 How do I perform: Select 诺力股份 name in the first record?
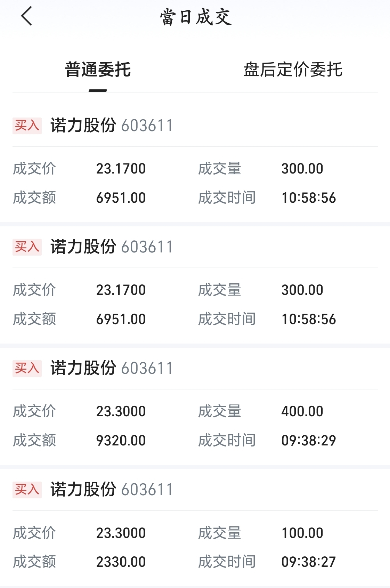click(83, 126)
